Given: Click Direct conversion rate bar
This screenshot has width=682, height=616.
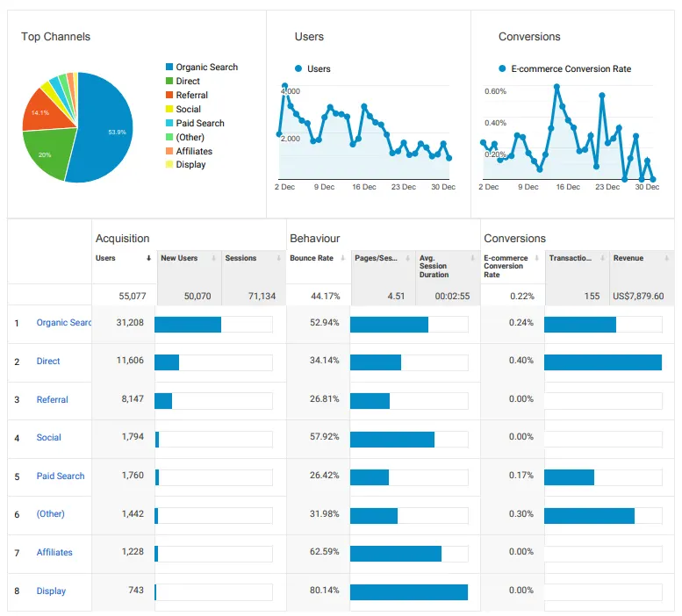Looking at the screenshot, I should 603,362.
